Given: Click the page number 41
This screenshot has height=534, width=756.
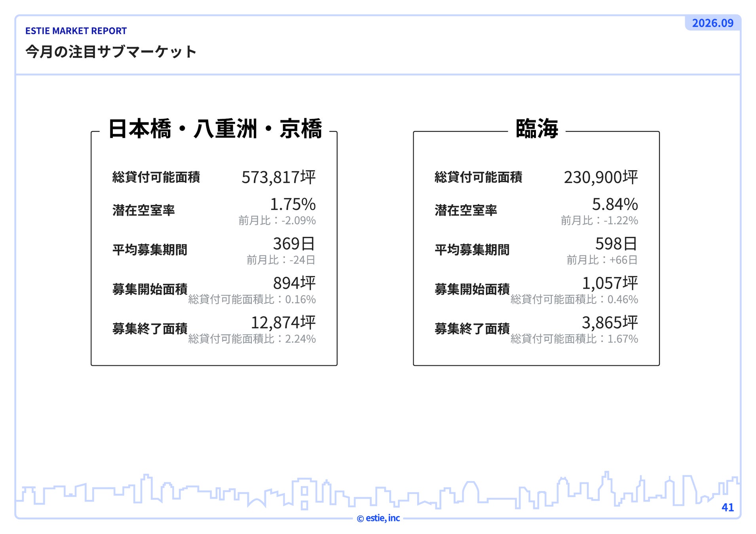Looking at the screenshot, I should tap(728, 507).
